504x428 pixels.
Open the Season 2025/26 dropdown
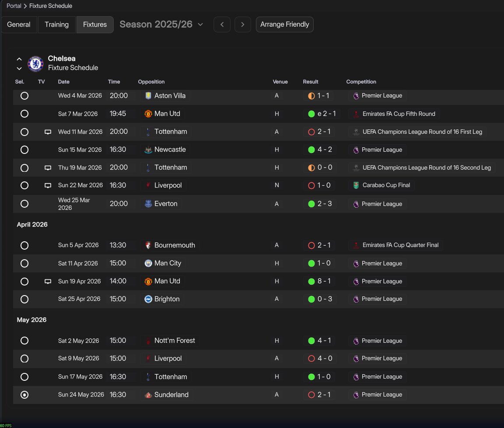click(161, 24)
